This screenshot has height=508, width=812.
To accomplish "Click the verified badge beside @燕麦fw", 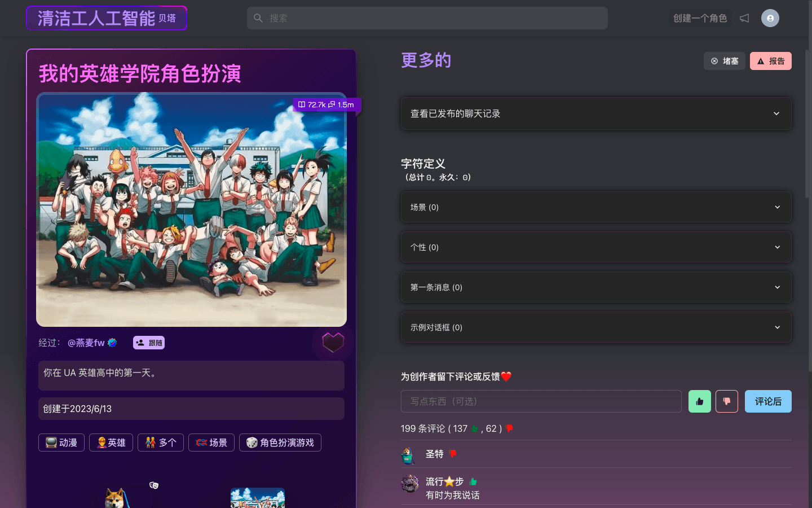I will tap(112, 343).
